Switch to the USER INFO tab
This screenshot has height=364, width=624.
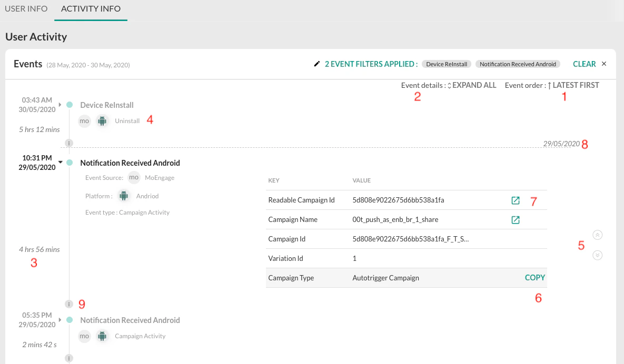[x=26, y=9]
